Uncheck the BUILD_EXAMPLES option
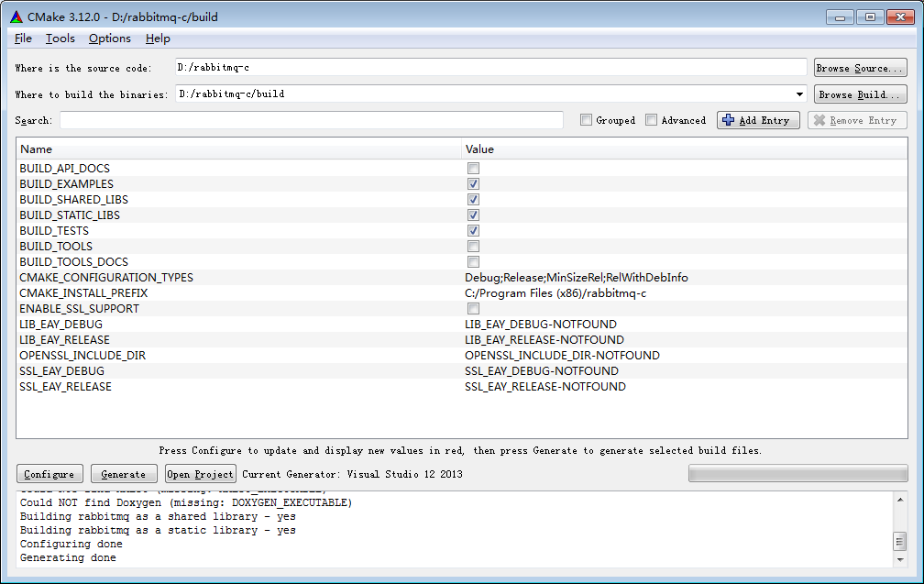The image size is (924, 584). (473, 184)
